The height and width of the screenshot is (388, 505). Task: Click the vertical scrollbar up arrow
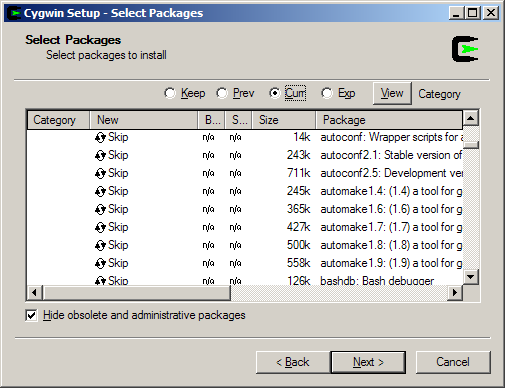(471, 118)
